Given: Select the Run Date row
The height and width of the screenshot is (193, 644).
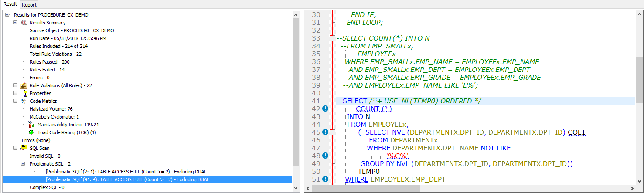Looking at the screenshot, I should coord(68,38).
